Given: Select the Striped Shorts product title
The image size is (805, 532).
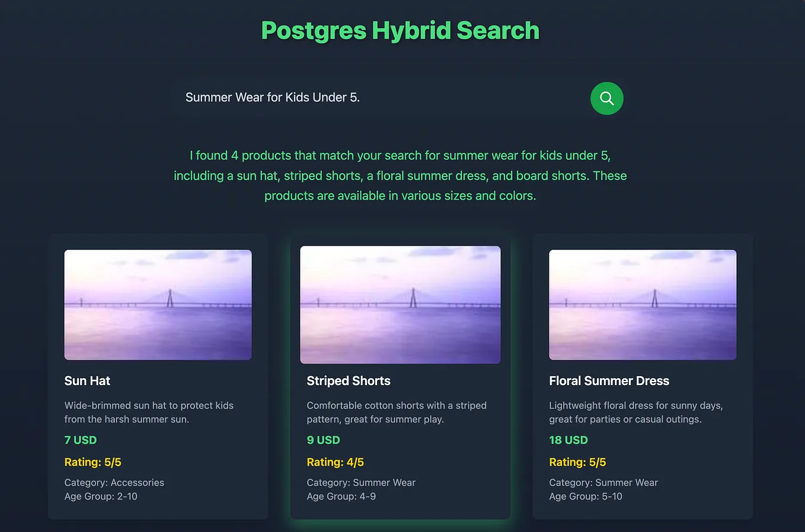Looking at the screenshot, I should pyautogui.click(x=349, y=381).
